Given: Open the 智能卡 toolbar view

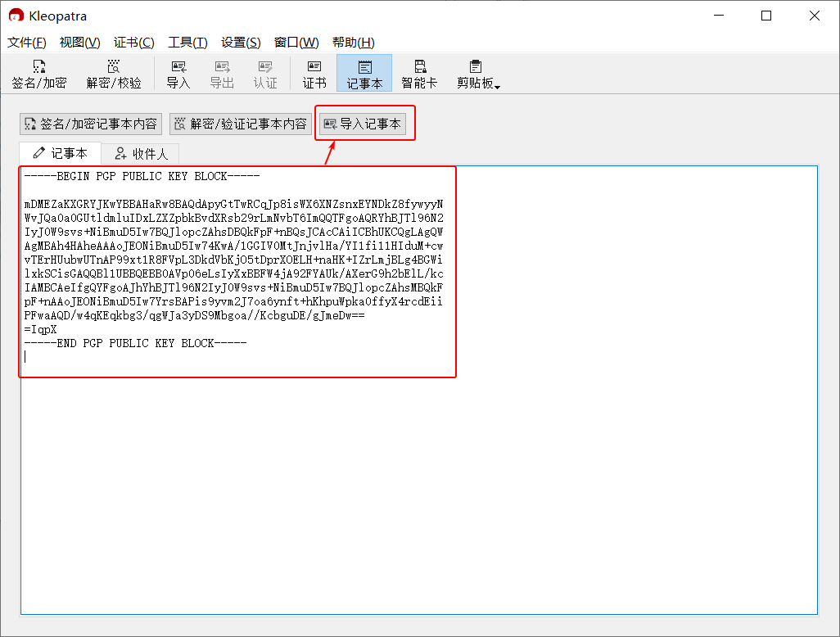Looking at the screenshot, I should [x=419, y=74].
